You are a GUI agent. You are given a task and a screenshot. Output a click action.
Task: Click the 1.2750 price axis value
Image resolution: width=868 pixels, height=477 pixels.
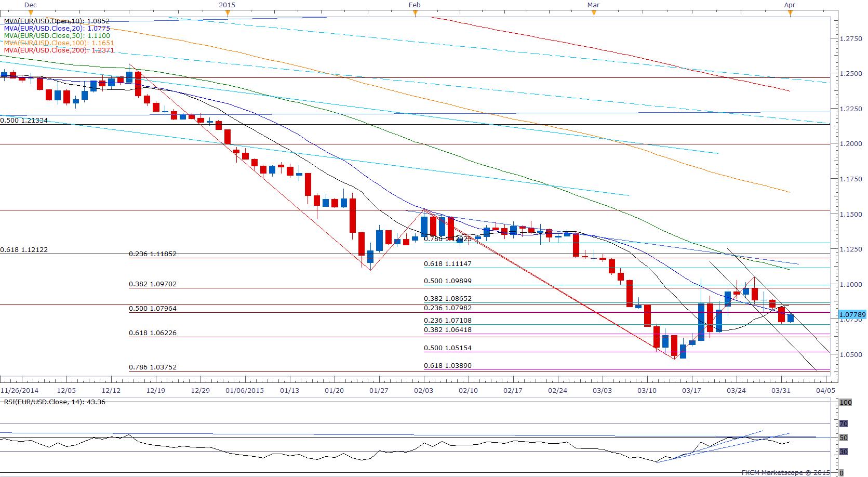coord(851,38)
